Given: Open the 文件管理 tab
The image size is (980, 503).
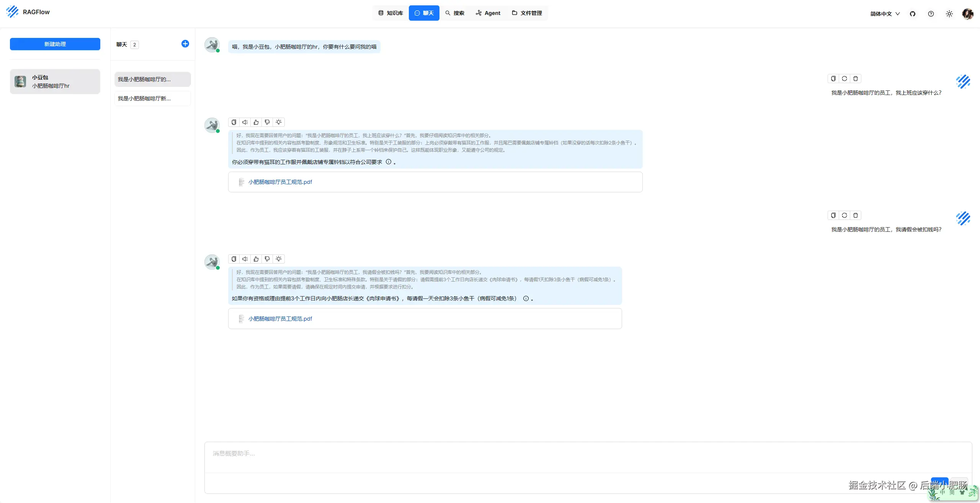Looking at the screenshot, I should 527,13.
